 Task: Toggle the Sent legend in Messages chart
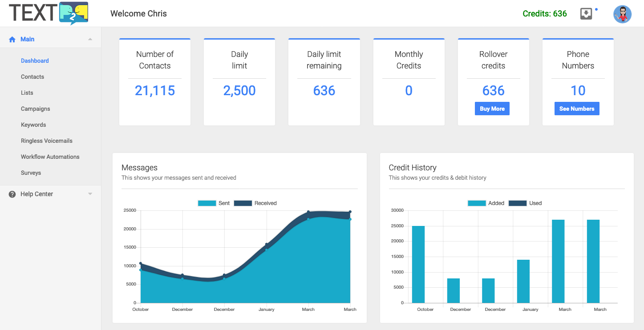point(214,203)
